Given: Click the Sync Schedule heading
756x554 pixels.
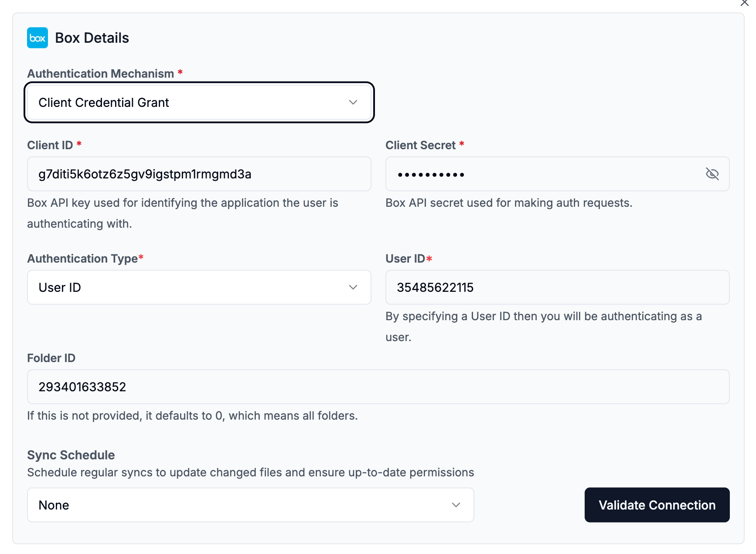Looking at the screenshot, I should click(71, 455).
